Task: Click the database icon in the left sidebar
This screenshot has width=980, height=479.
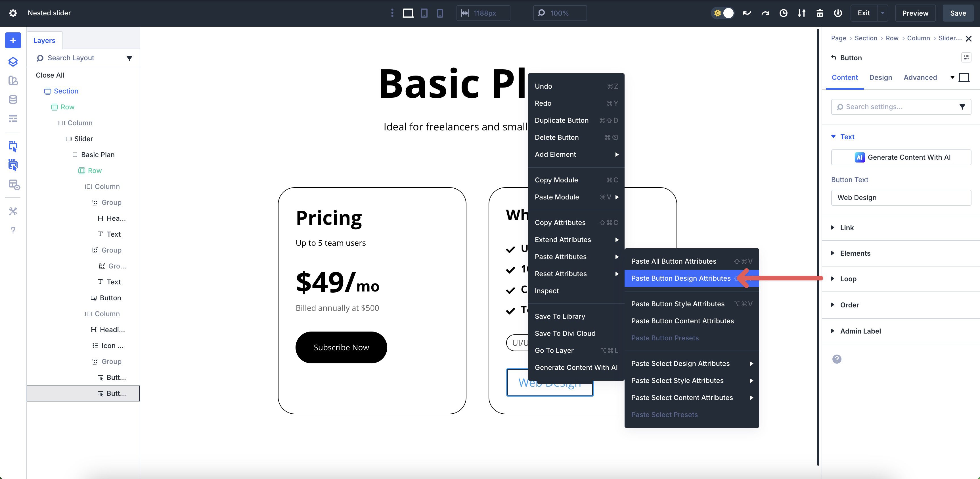Action: pyautogui.click(x=13, y=99)
